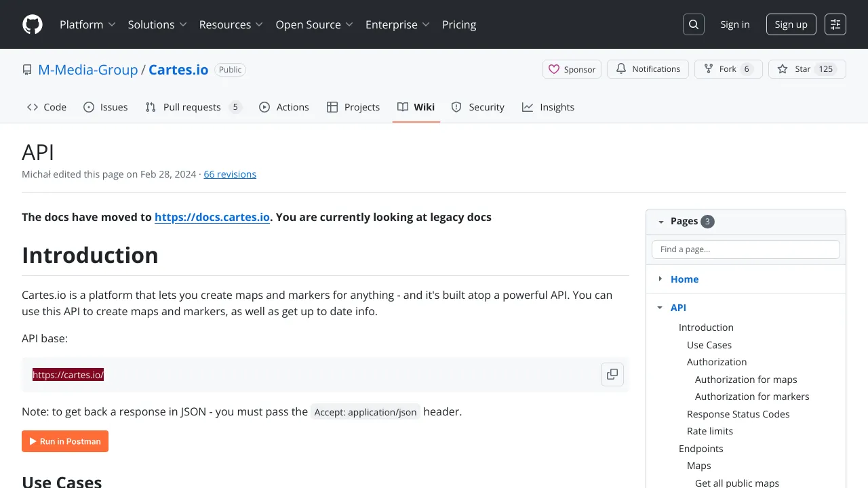Fork the repository with the Fork button

[x=728, y=69]
